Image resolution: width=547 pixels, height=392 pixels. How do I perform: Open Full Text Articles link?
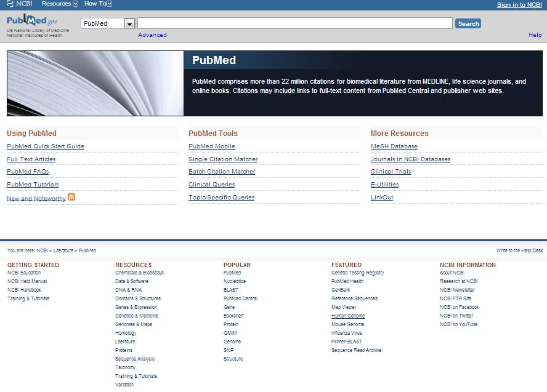[31, 159]
